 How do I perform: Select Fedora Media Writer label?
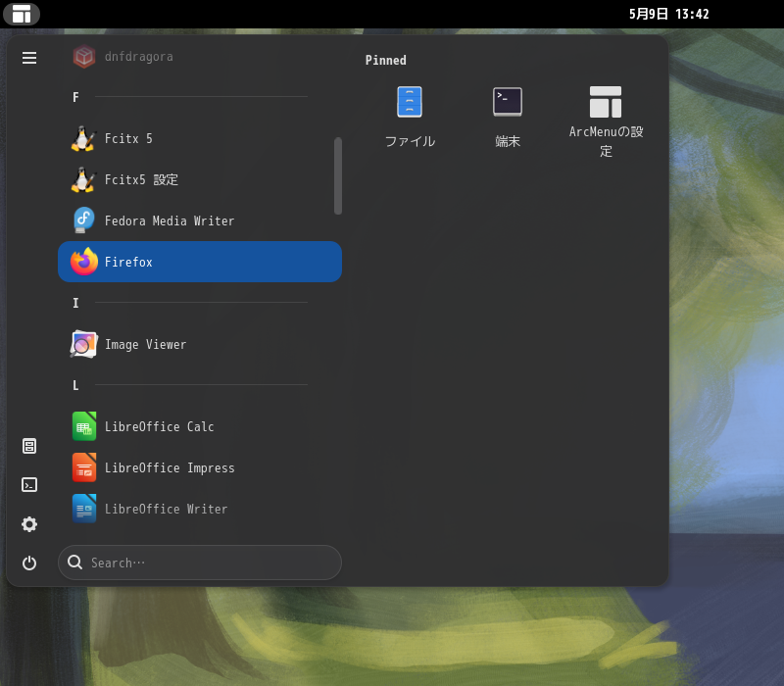coord(170,221)
